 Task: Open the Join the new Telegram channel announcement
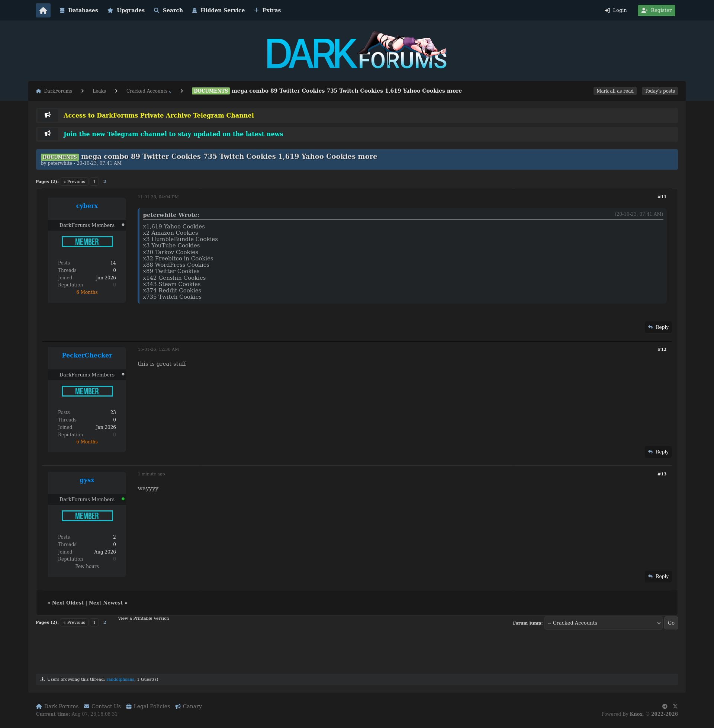click(173, 134)
